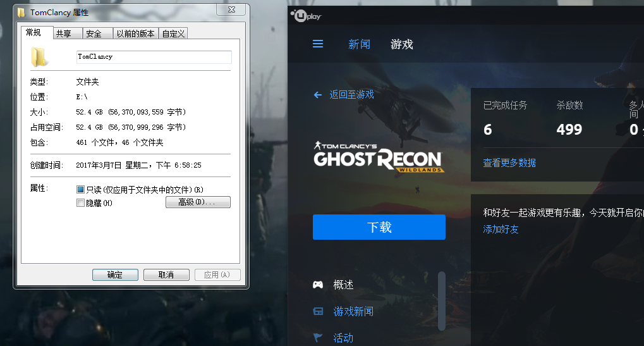Screen dimensions: 644x346
Task: Cancel the dialog with 取消
Action: click(x=166, y=275)
